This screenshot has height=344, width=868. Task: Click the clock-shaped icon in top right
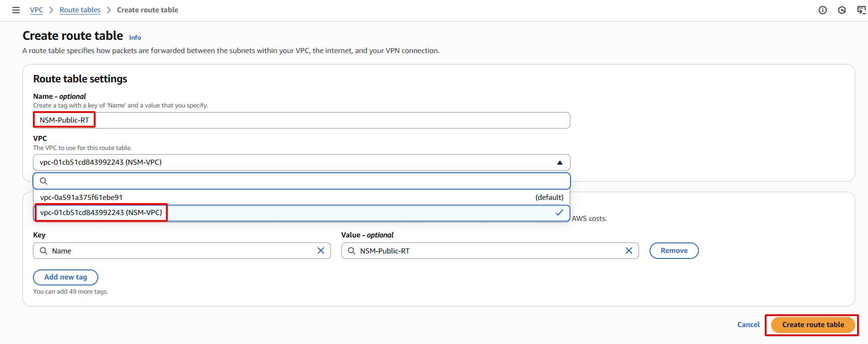click(x=842, y=10)
